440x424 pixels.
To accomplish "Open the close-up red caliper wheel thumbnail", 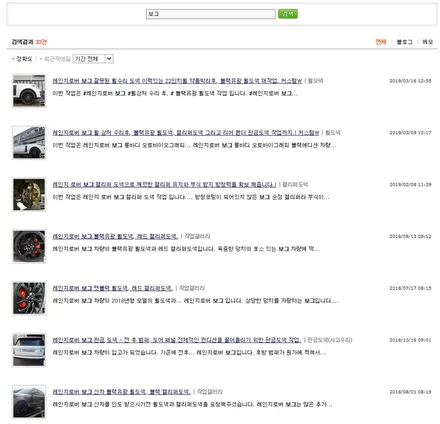I will (x=29, y=298).
